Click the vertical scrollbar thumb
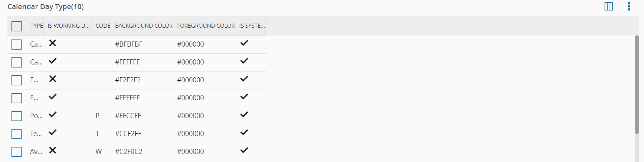Image resolution: width=644 pixels, height=162 pixels. coord(637,84)
